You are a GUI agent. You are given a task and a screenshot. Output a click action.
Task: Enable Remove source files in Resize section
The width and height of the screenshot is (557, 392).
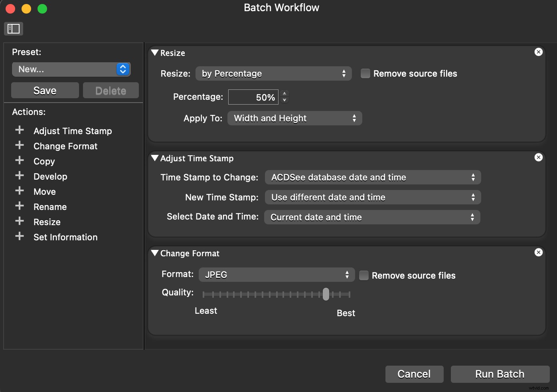coord(365,73)
